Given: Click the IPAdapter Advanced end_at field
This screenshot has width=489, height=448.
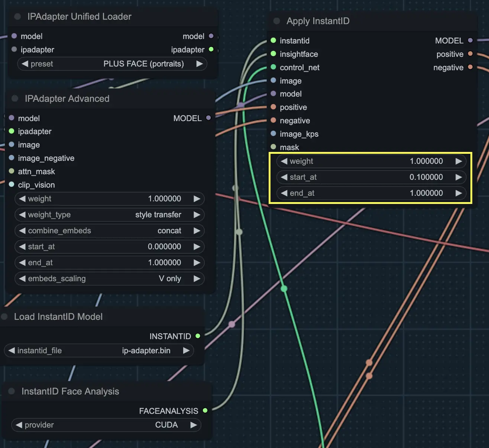Looking at the screenshot, I should [110, 263].
